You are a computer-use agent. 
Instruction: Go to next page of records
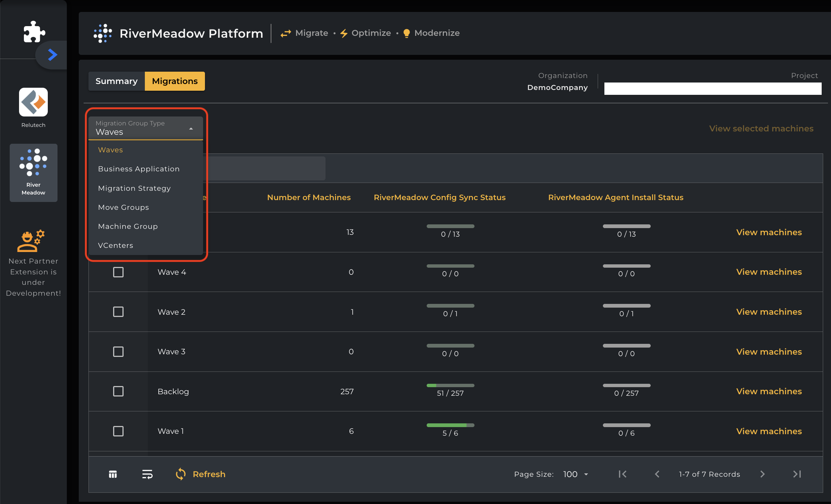[x=762, y=474]
